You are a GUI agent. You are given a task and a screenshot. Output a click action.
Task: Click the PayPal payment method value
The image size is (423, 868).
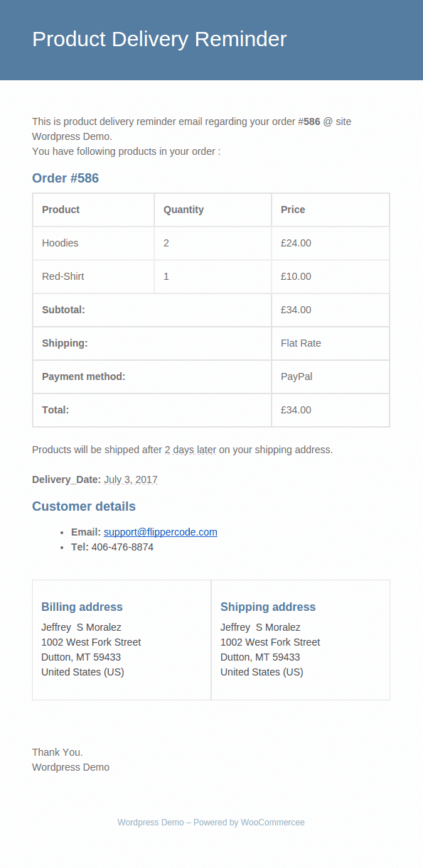[x=296, y=376]
